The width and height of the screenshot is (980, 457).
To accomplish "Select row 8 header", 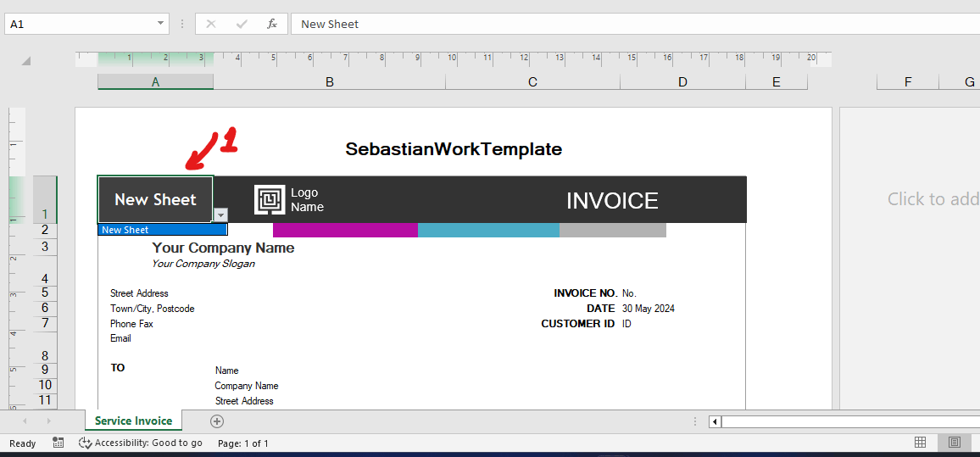I will (45, 348).
